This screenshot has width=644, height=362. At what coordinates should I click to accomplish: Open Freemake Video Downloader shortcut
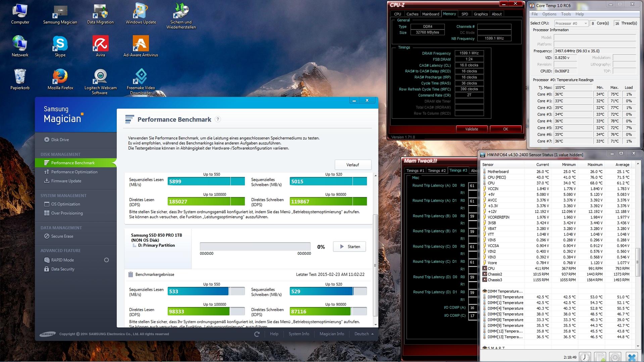141,82
